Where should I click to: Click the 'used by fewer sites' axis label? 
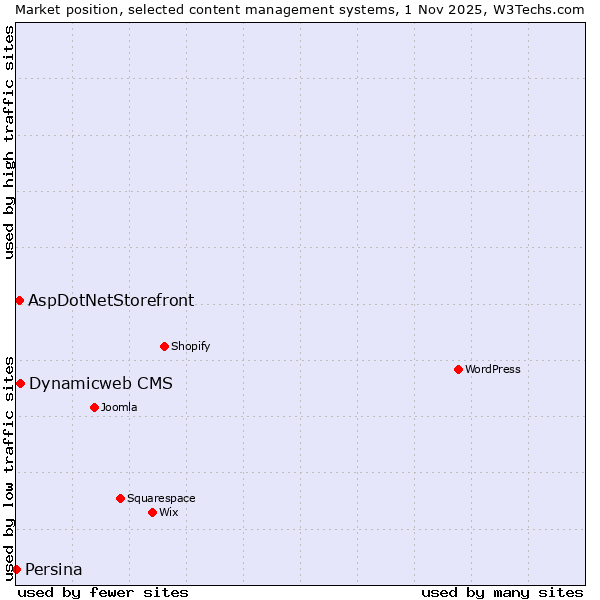tap(103, 592)
